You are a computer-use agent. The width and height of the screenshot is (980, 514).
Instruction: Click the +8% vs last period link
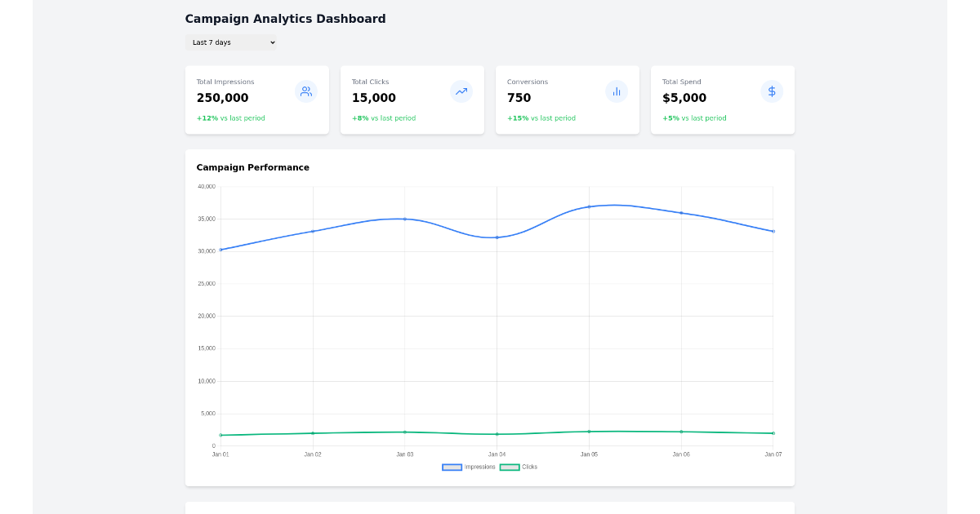383,117
